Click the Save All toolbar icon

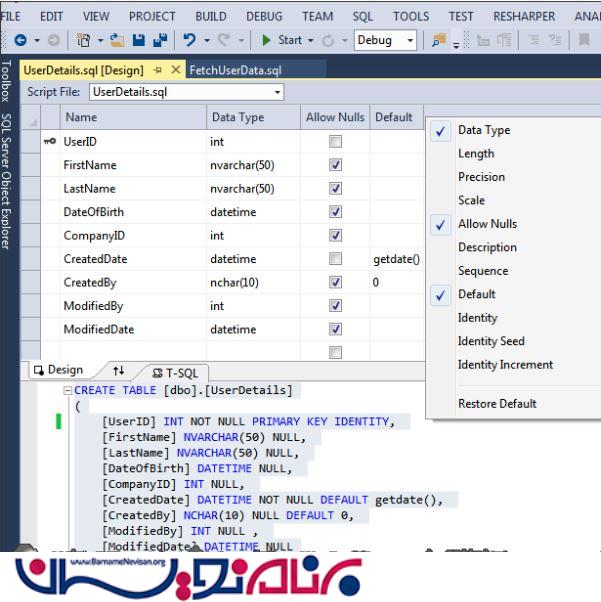pyautogui.click(x=161, y=41)
